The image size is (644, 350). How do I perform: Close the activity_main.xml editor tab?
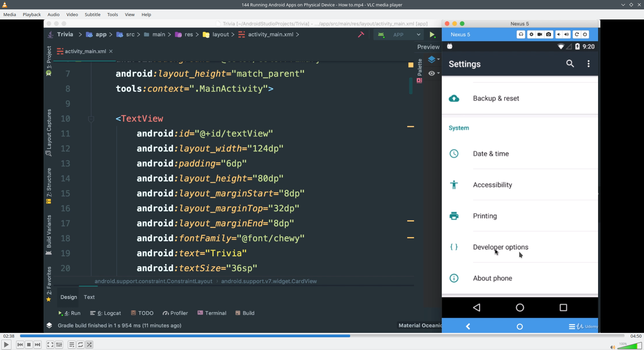111,51
